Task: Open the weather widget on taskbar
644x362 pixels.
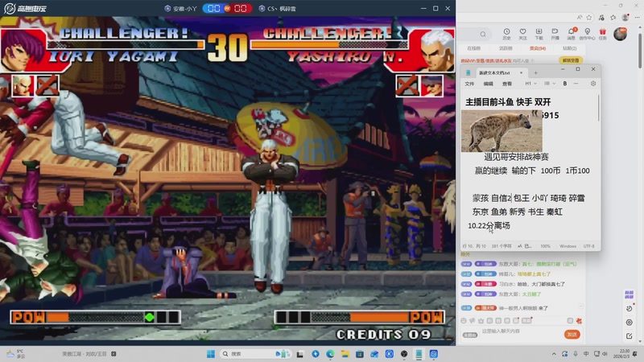Action: 15,354
